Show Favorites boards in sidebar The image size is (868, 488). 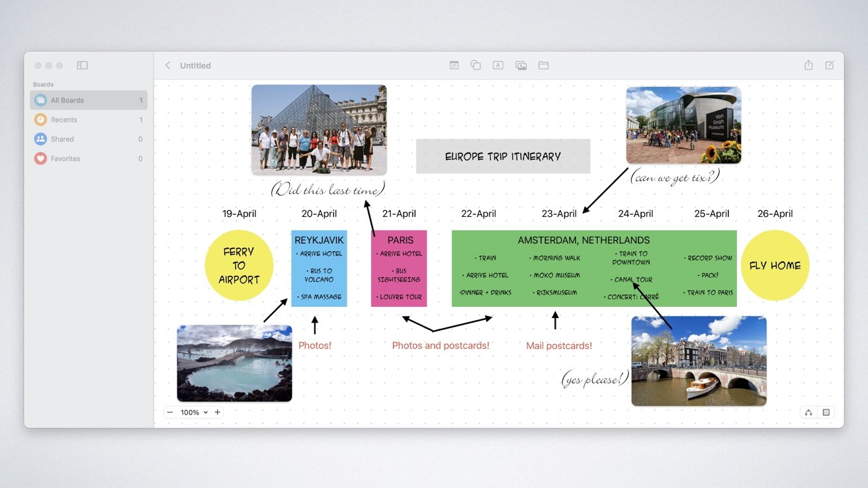point(89,159)
